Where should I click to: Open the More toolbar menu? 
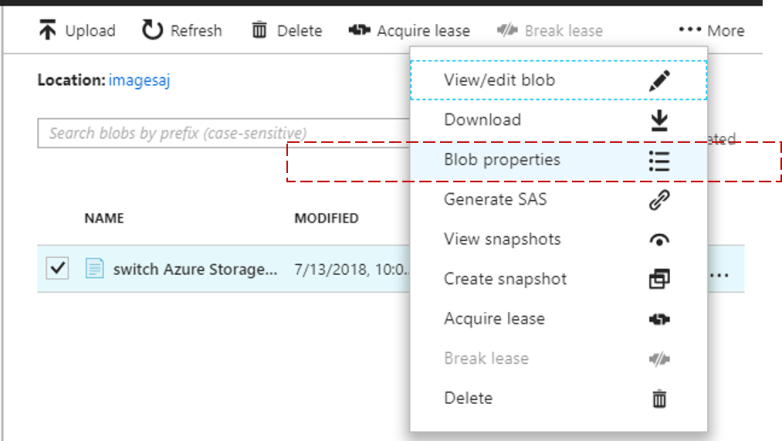pos(711,30)
